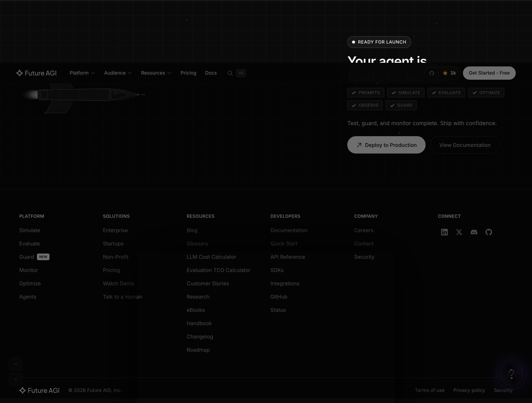Open Changelog footer link
Viewport: 532px width, 403px height.
[200, 337]
